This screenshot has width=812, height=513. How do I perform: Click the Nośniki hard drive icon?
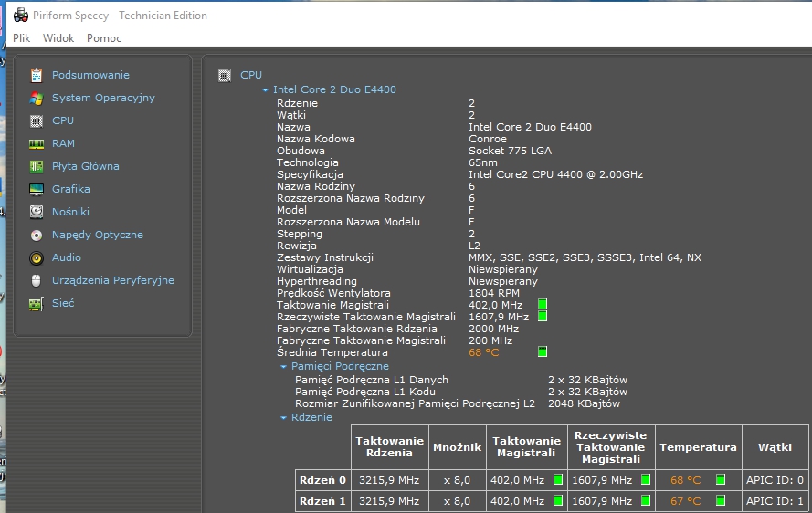37,212
